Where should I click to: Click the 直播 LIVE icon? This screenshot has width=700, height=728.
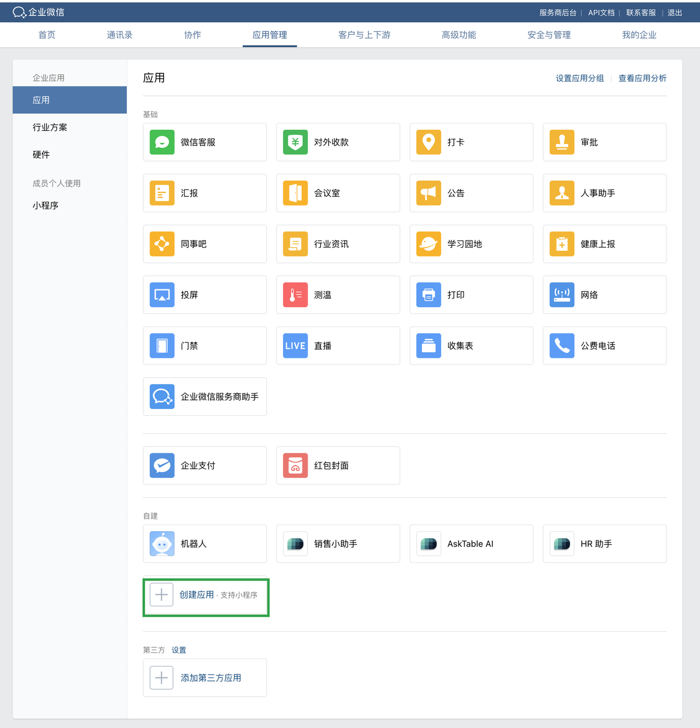[295, 346]
